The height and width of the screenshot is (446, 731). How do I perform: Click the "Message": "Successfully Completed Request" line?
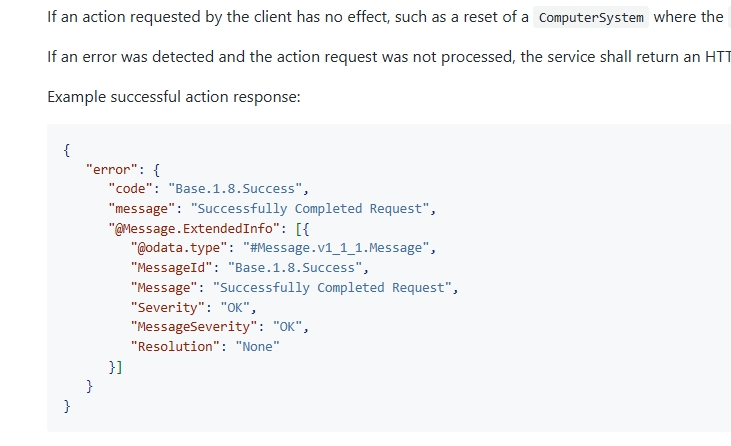tap(295, 288)
